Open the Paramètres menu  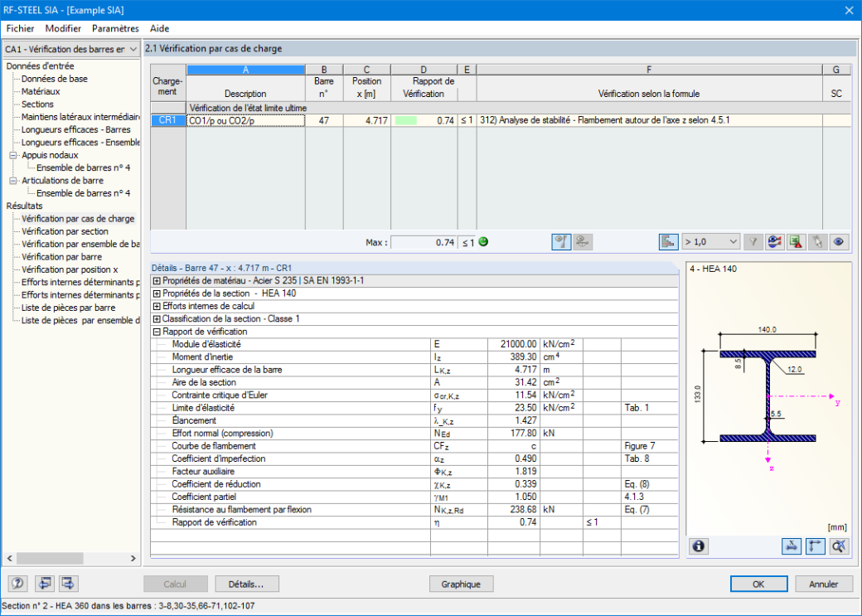(x=115, y=28)
